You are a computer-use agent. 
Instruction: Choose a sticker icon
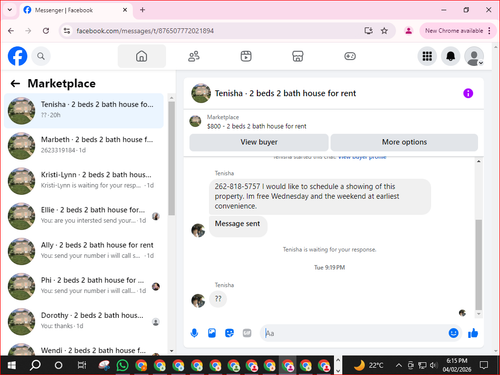pyautogui.click(x=229, y=333)
